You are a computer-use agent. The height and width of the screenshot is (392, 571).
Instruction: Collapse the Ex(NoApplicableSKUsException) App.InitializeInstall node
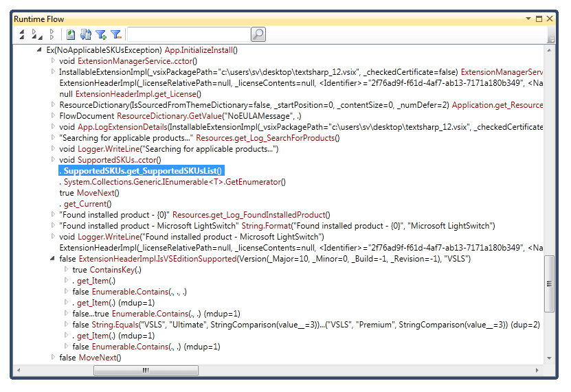[x=39, y=50]
